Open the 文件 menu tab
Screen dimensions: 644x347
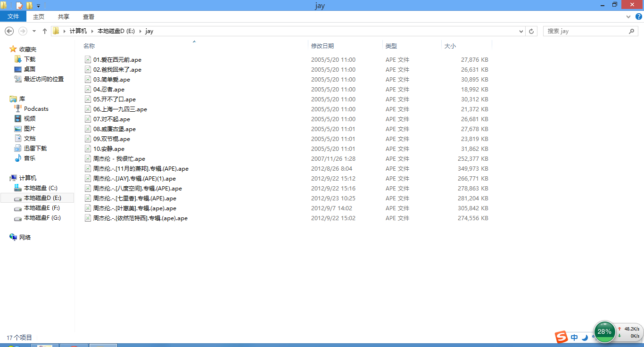14,17
